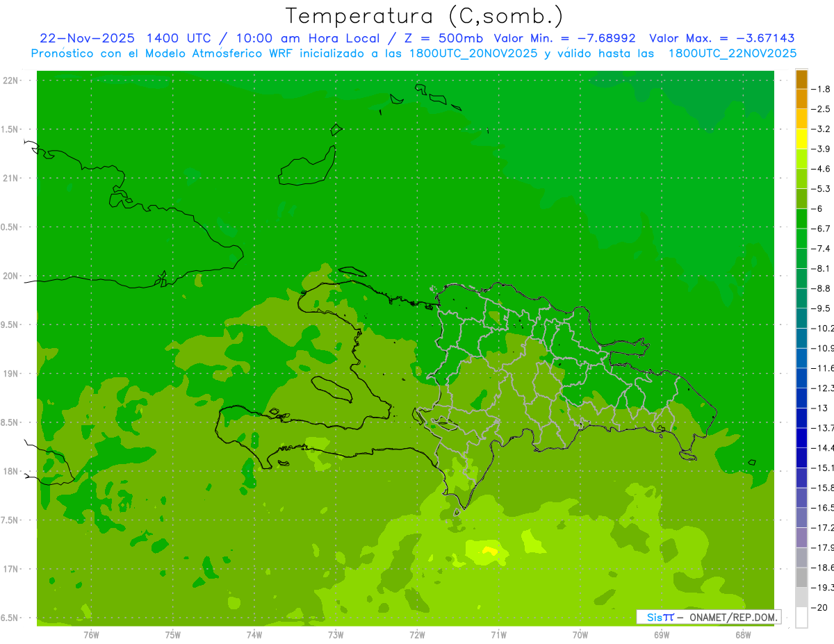Click the -20 colorbar value
This screenshot has width=834, height=644.
tap(819, 608)
